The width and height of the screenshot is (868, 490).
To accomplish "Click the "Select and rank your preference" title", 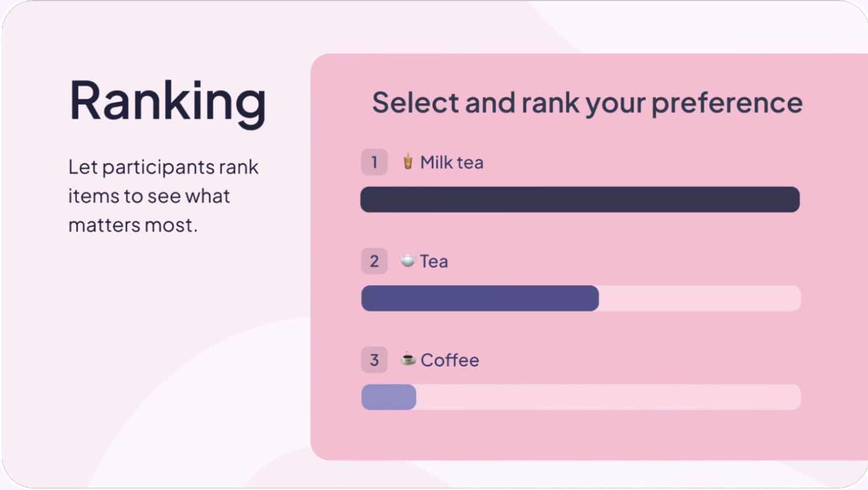I will coord(587,103).
